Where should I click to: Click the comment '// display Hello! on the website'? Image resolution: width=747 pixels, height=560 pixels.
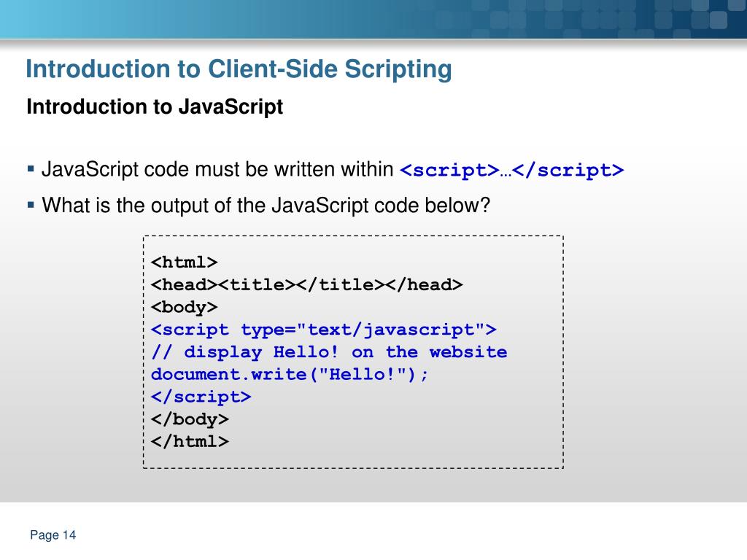[x=329, y=352]
